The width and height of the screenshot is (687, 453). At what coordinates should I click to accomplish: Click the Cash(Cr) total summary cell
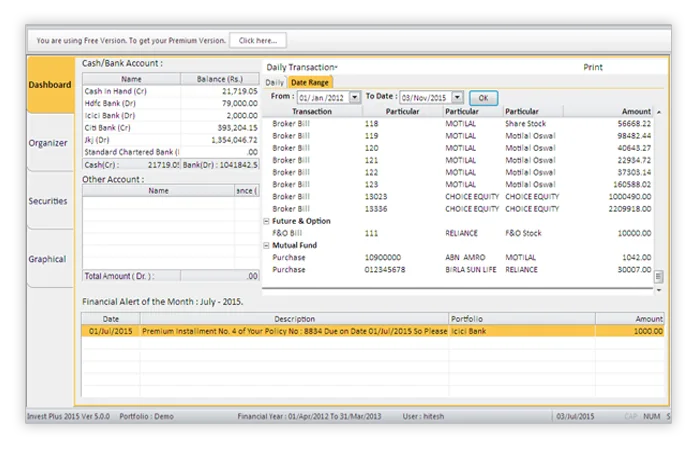pyautogui.click(x=131, y=165)
